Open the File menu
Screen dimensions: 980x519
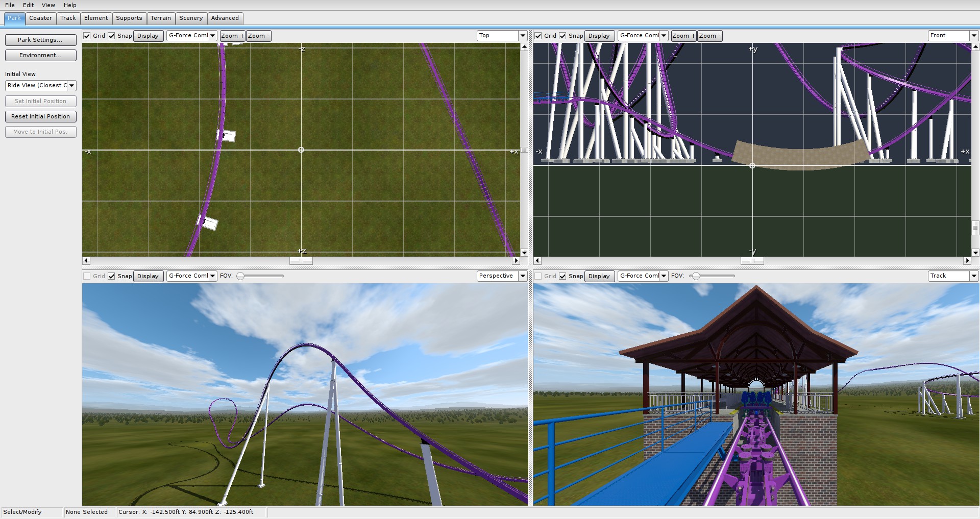10,5
